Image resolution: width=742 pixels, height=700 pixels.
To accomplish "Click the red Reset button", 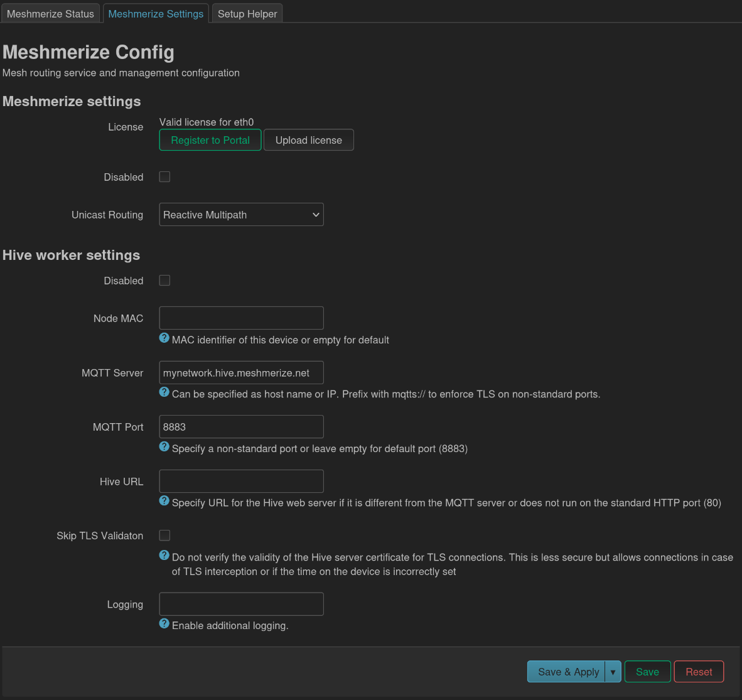I will coord(699,672).
